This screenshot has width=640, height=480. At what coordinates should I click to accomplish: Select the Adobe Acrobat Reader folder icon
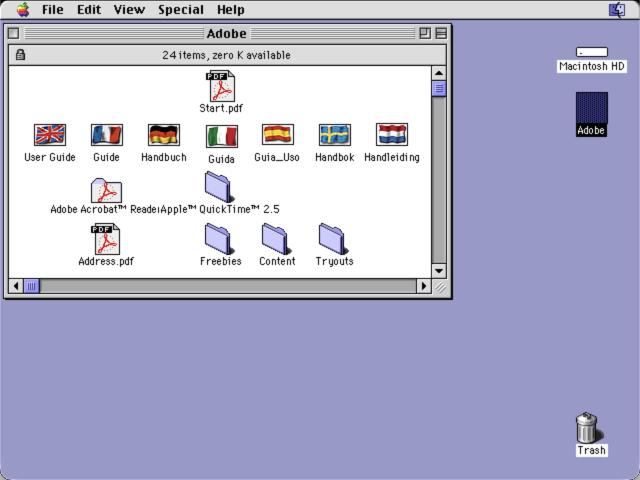(106, 190)
